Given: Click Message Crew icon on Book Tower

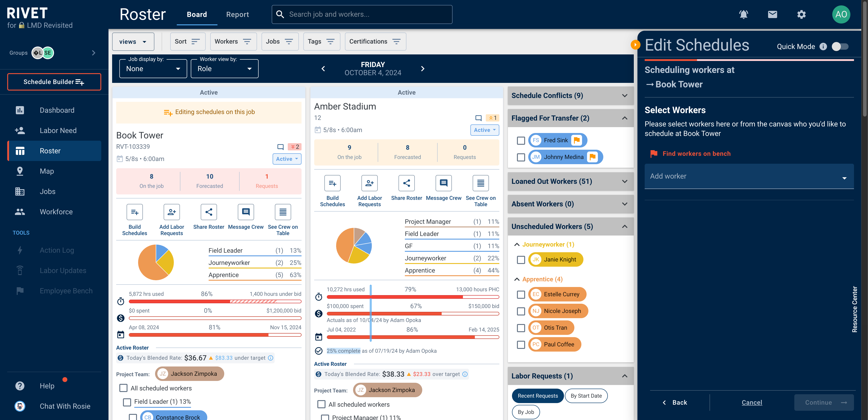Looking at the screenshot, I should 246,212.
